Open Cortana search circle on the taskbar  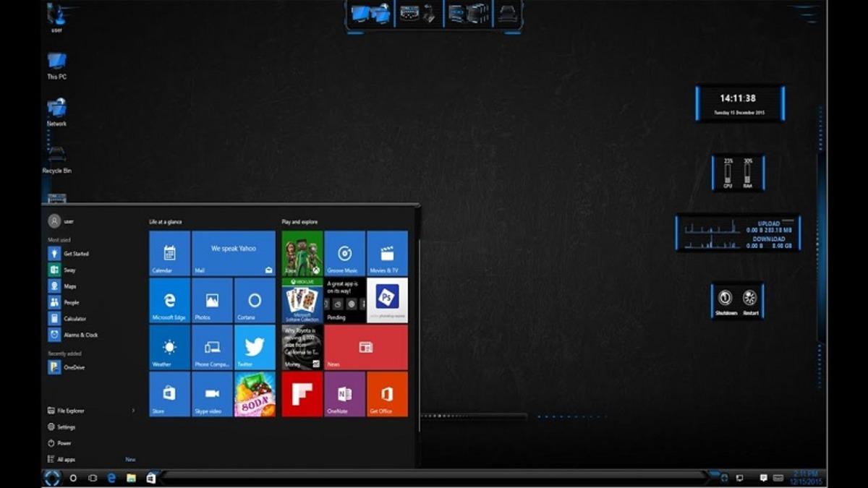(x=72, y=479)
